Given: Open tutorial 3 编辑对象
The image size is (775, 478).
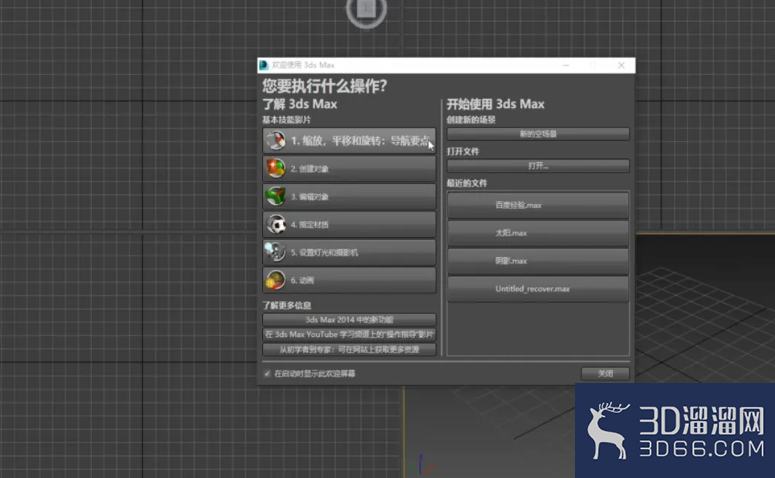Looking at the screenshot, I should pos(349,197).
